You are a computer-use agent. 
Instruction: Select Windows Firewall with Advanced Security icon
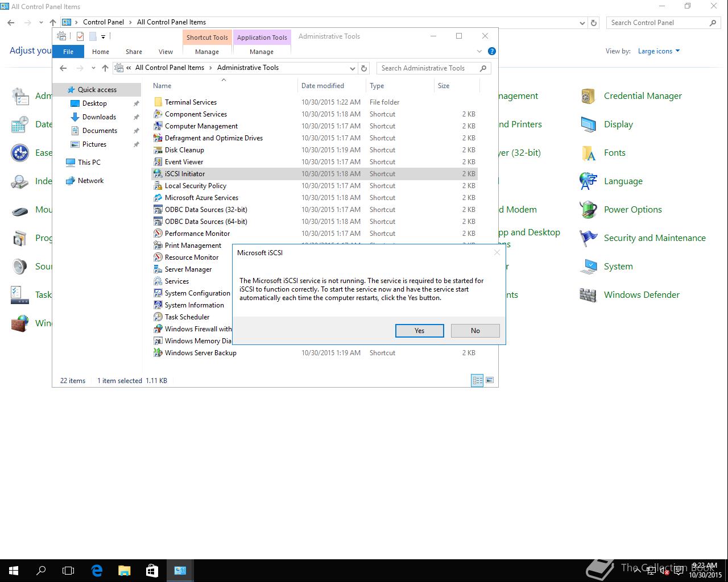(158, 329)
